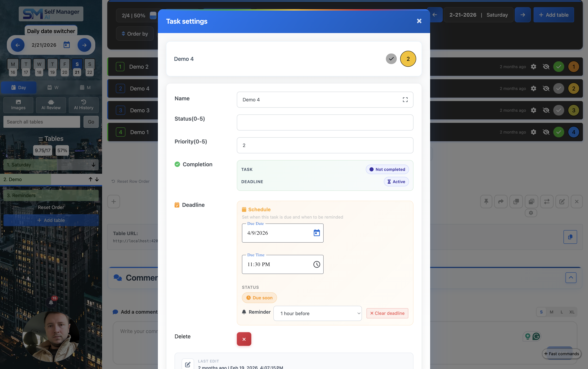Click the Status(0-5) input field
The width and height of the screenshot is (588, 369).
pyautogui.click(x=325, y=122)
